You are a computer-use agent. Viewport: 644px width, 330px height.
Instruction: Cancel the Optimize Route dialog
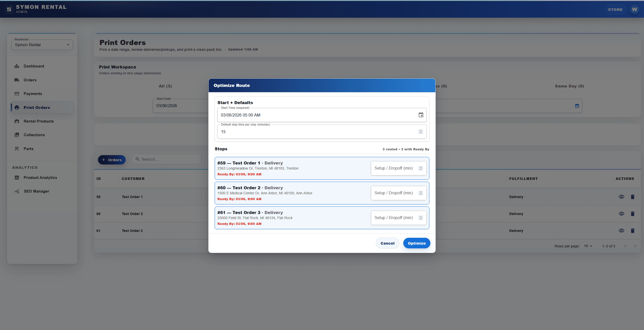(387, 243)
